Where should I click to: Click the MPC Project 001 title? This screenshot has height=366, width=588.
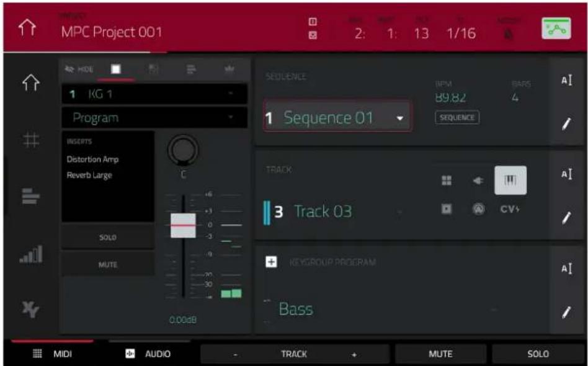click(x=112, y=32)
